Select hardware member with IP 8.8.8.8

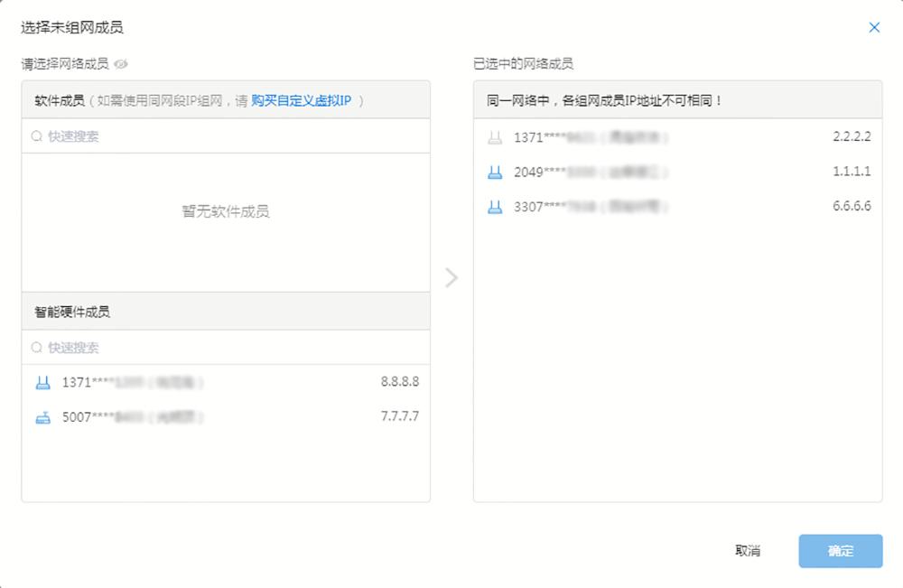224,381
